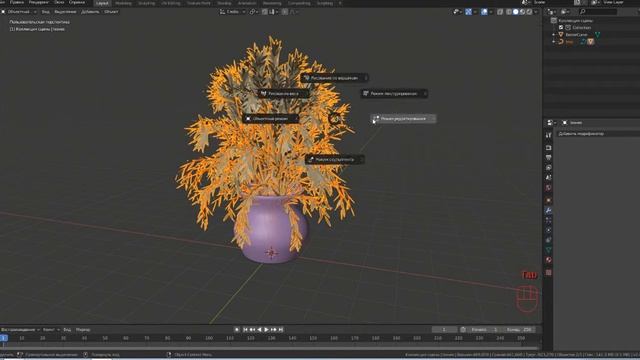Play the animation in reverse
Screen dimensions: 640x360
[x=259, y=329]
